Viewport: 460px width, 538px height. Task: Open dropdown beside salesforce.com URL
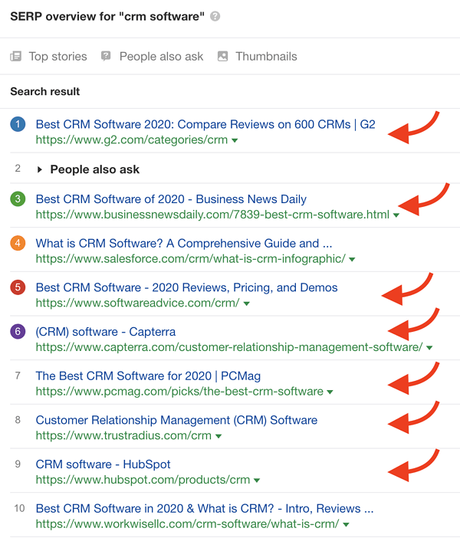352,259
